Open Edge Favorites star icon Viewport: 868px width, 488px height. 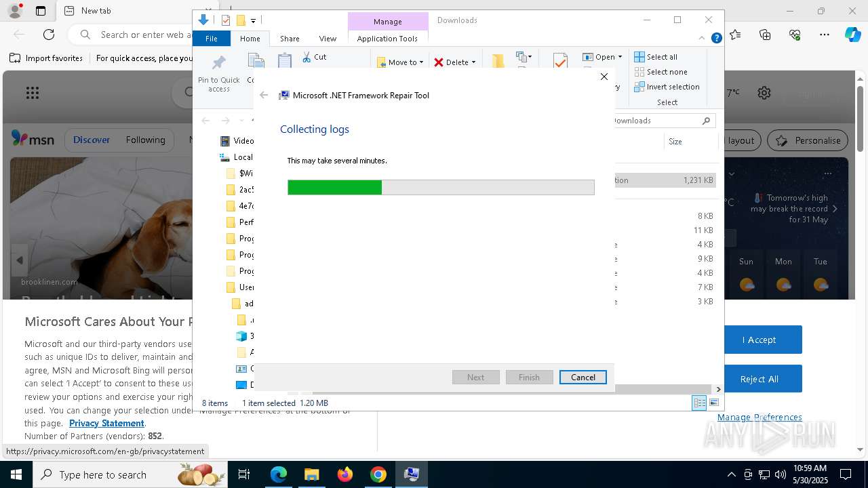point(736,35)
